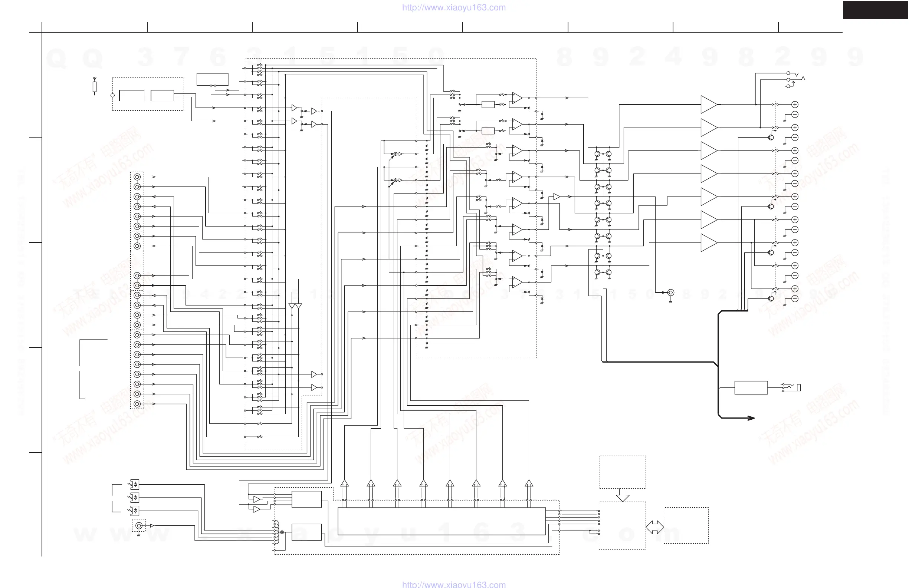This screenshot has height=588, width=909.
Task: Click the topmost optical input photodiode symbol
Action: pos(134,485)
